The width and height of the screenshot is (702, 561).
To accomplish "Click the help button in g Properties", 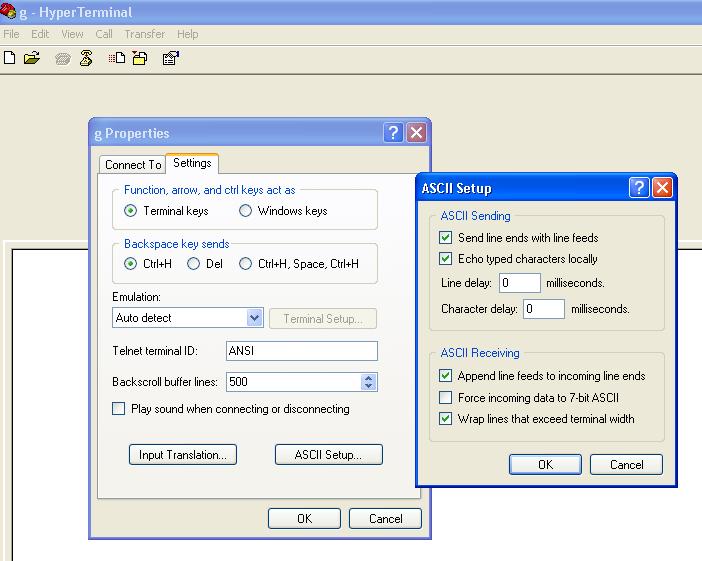I will [x=393, y=133].
